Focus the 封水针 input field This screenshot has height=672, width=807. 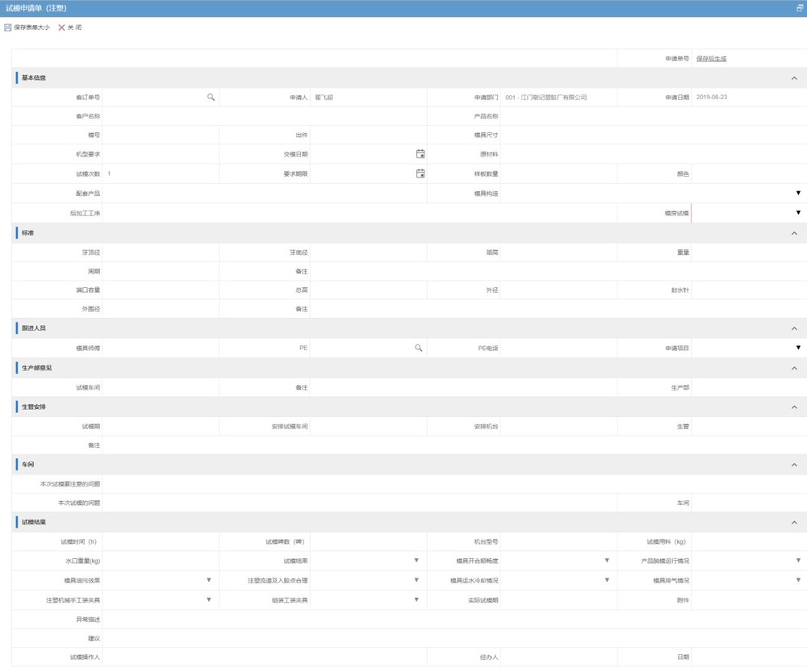click(x=749, y=290)
